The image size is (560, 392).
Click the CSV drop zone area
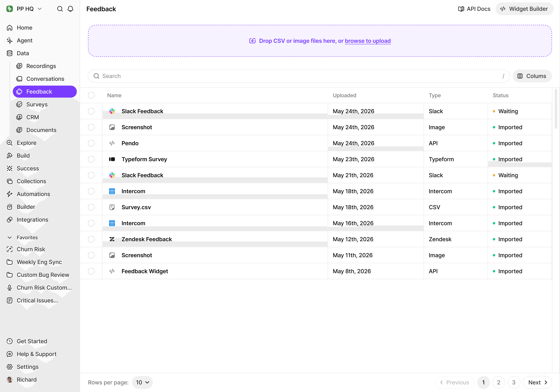[320, 41]
